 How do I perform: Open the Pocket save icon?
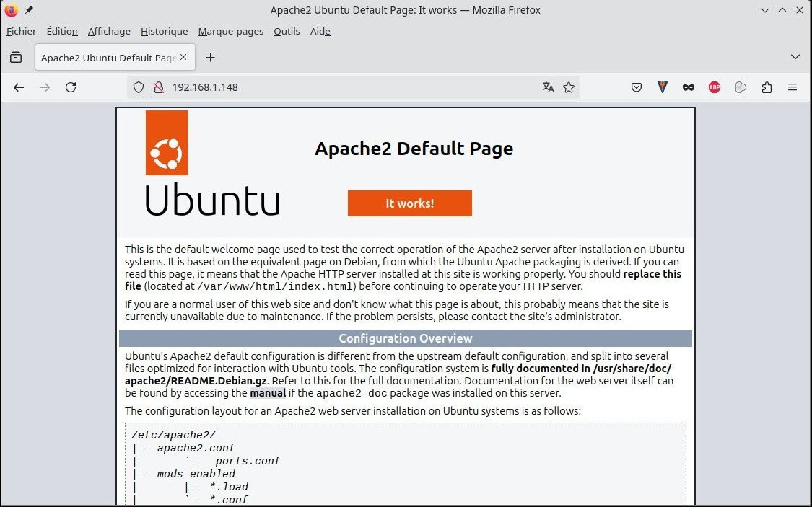[637, 87]
